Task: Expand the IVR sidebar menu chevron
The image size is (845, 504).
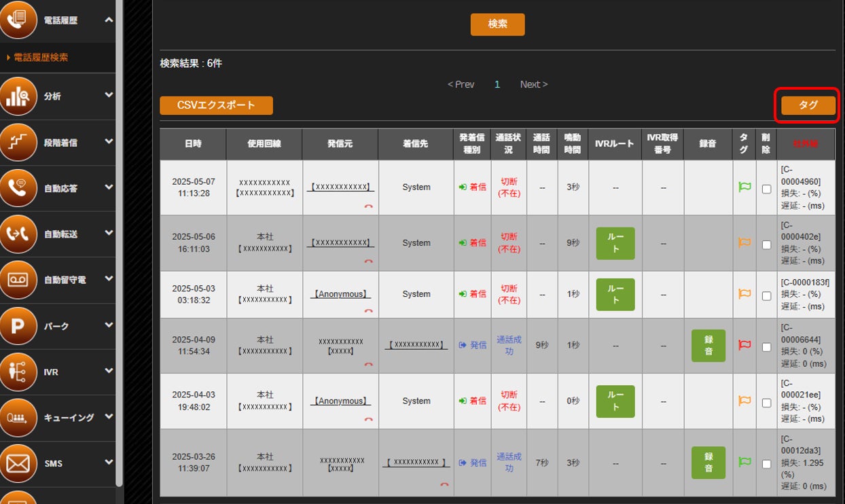Action: click(x=109, y=372)
